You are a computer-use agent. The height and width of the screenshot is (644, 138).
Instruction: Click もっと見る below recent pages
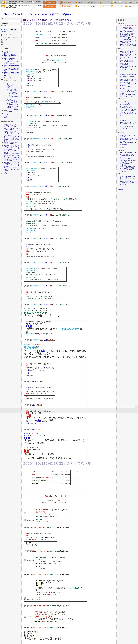pyautogui.click(x=4, y=173)
